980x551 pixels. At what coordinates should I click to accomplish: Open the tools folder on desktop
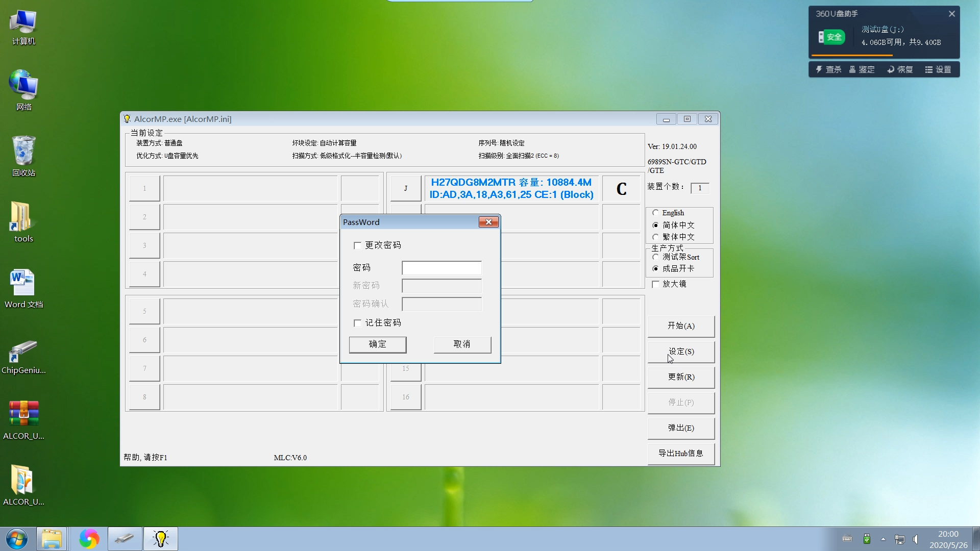(23, 219)
